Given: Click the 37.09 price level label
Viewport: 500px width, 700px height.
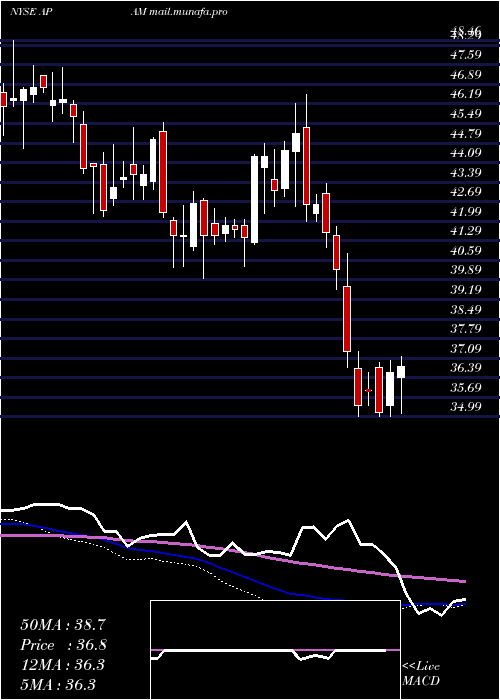Looking at the screenshot, I should (466, 348).
